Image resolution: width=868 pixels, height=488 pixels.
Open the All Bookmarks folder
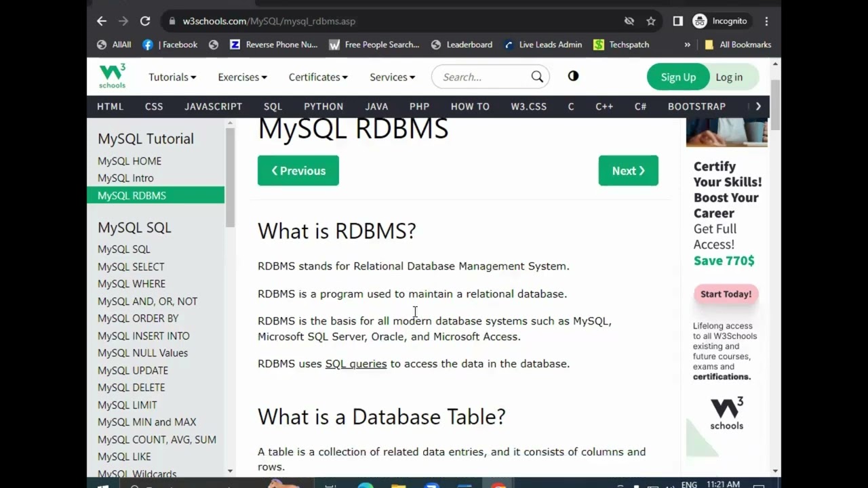pyautogui.click(x=738, y=45)
